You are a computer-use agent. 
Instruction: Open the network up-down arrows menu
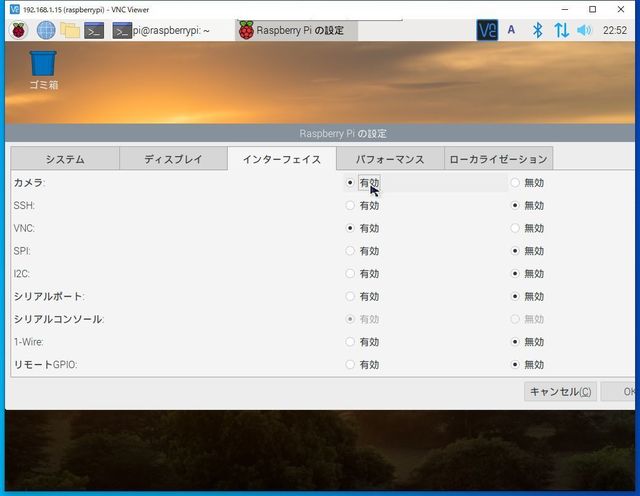click(561, 30)
